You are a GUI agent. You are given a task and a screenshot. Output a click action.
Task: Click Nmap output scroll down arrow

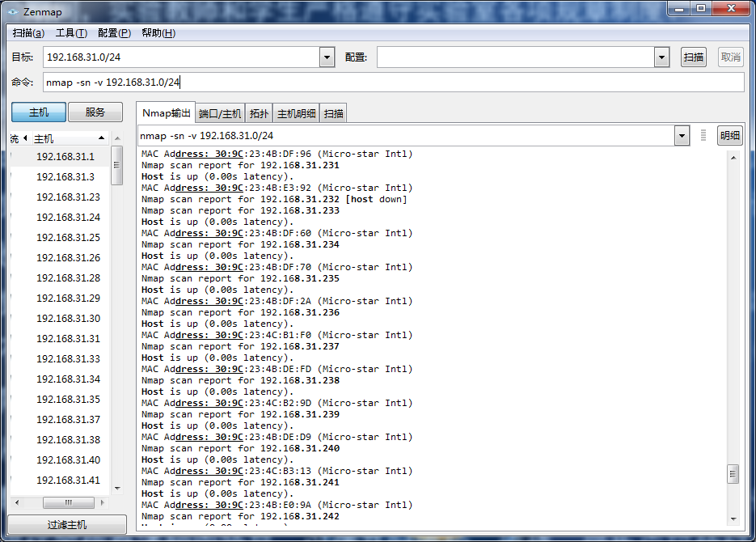coord(733,519)
